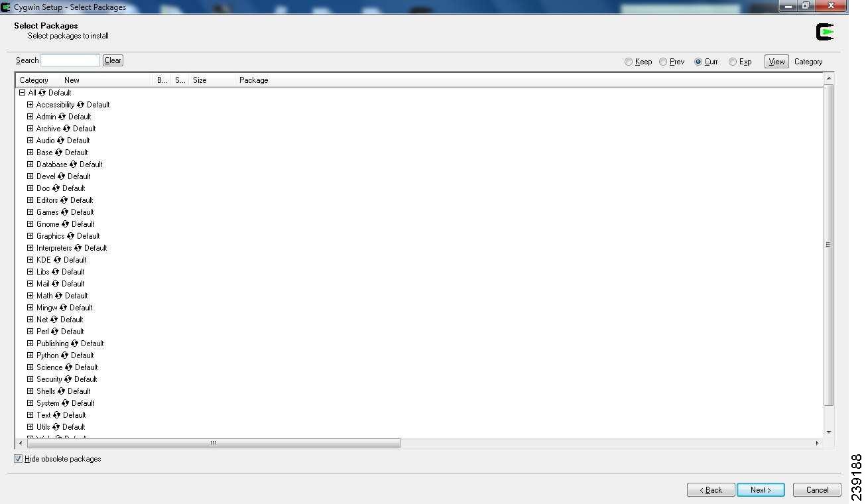
Task: Click the New column header
Action: [x=106, y=80]
